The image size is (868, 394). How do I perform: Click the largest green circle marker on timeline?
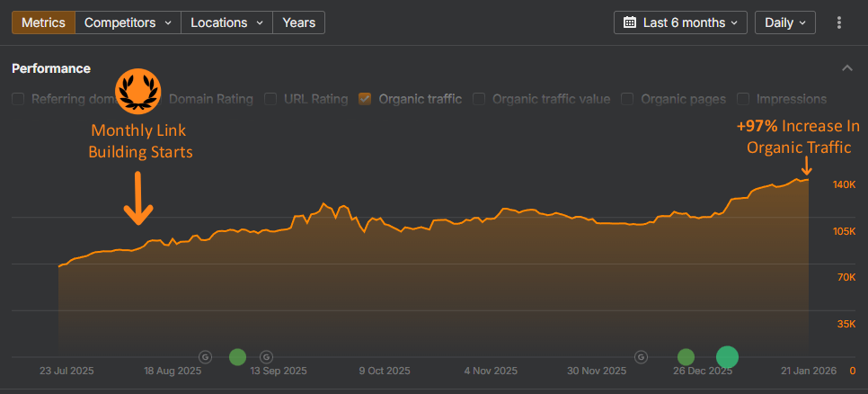(x=728, y=357)
